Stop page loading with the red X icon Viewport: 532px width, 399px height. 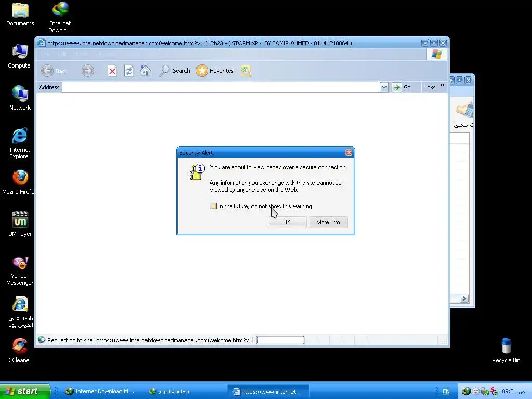pyautogui.click(x=112, y=71)
